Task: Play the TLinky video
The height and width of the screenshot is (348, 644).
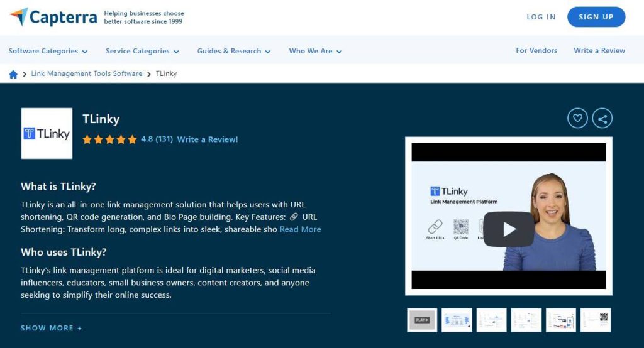Action: [x=508, y=229]
